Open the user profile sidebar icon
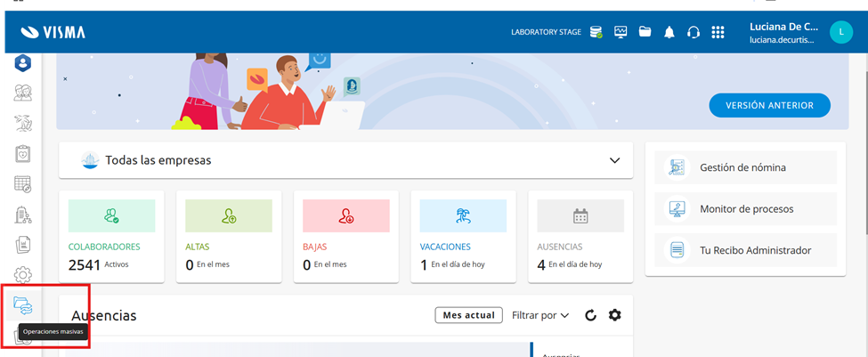 coord(22,62)
